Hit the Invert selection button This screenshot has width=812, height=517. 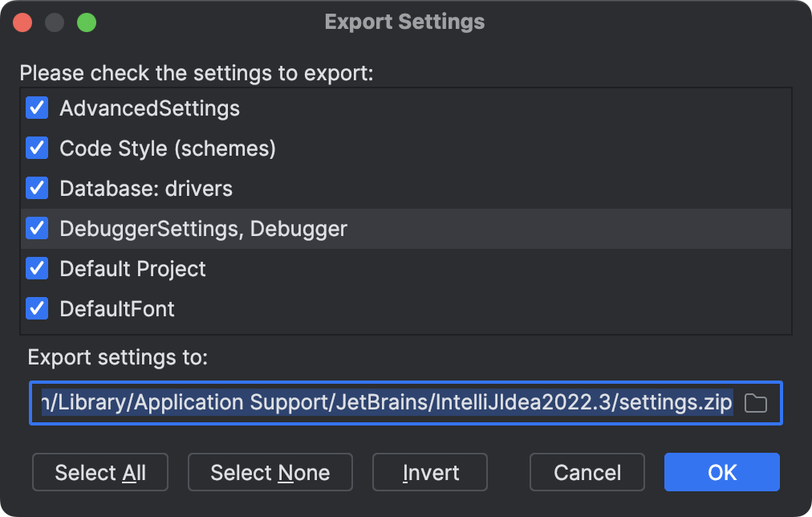coord(430,473)
